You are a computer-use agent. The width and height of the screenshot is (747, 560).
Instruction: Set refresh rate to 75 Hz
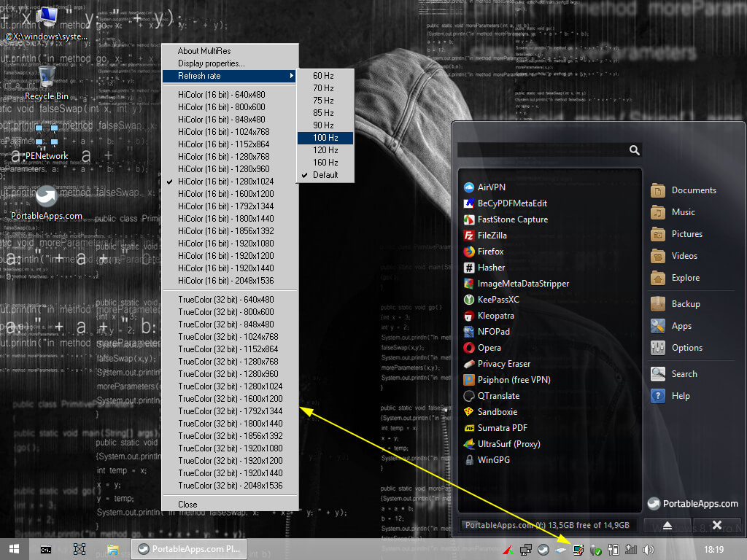pyautogui.click(x=325, y=101)
